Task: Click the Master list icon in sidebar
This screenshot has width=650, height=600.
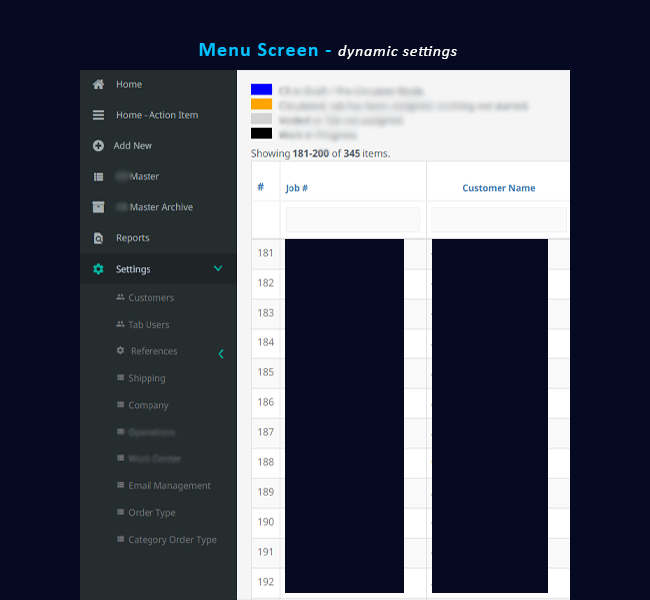Action: coord(98,177)
